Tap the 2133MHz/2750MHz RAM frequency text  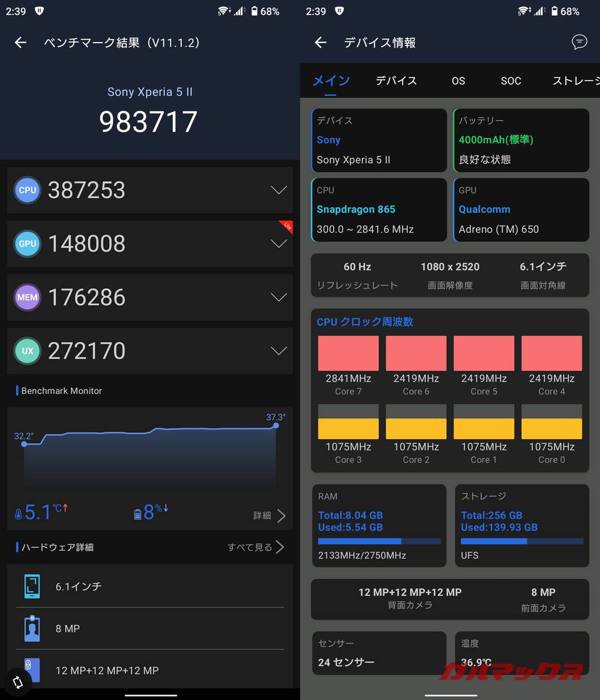[x=362, y=555]
